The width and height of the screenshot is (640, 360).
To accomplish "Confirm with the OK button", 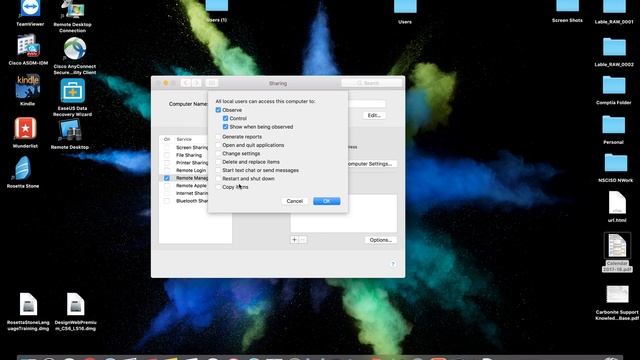I will click(x=327, y=201).
